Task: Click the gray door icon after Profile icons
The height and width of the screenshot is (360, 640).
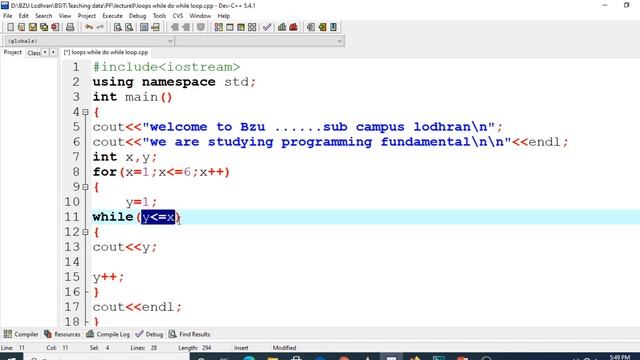Action: coord(311,27)
